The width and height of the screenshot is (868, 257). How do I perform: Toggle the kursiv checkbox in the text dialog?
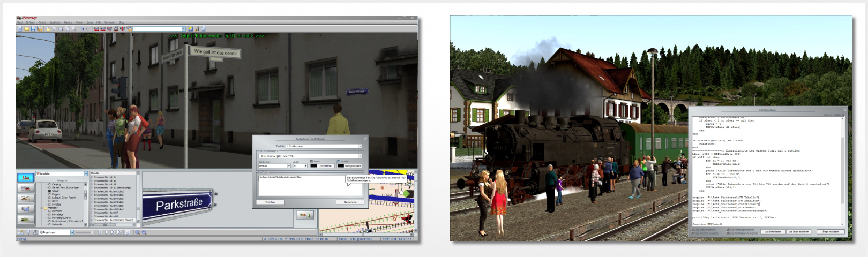[x=311, y=161]
